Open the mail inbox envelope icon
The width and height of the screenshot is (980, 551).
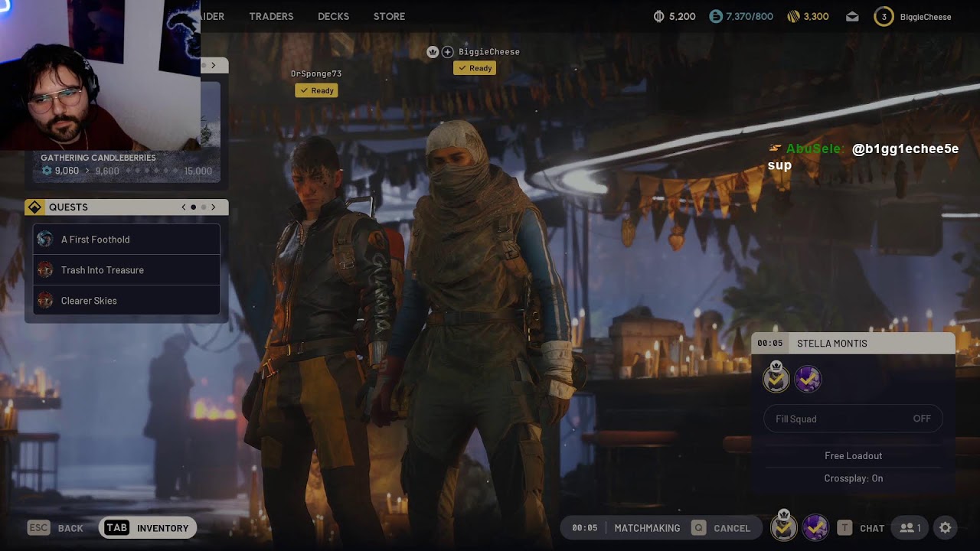click(852, 17)
